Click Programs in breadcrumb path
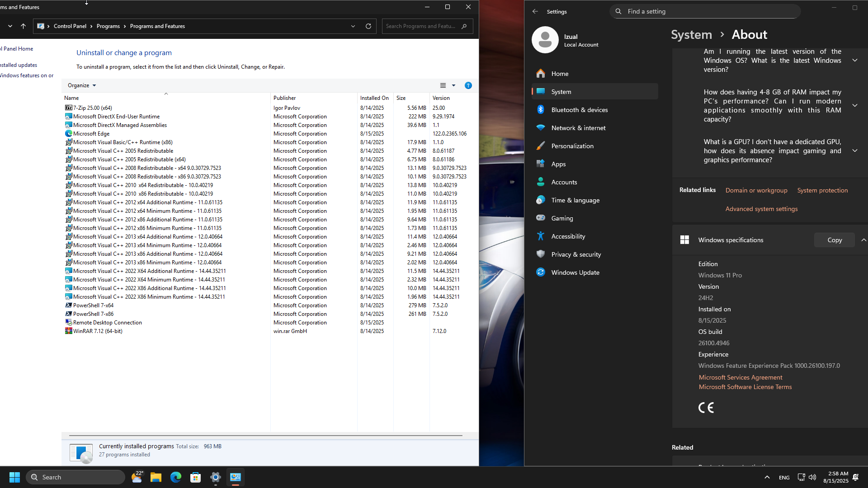 tap(108, 26)
